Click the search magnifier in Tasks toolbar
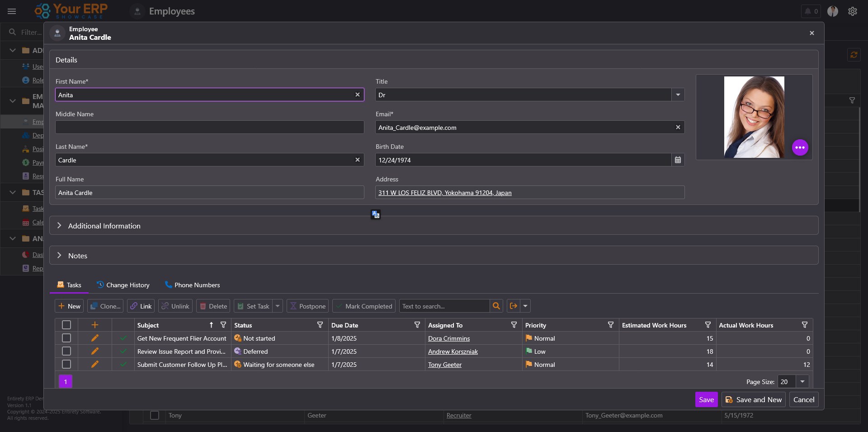The image size is (868, 432). coord(496,306)
